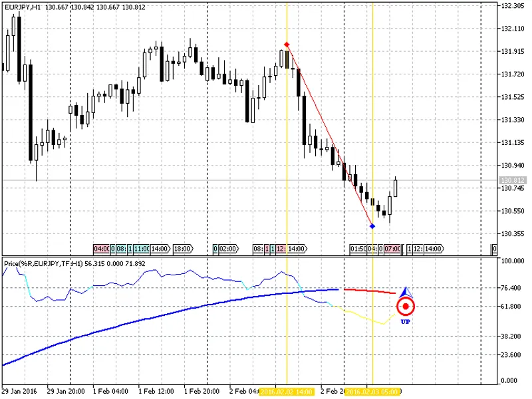Select the blue diamond trendline end anchor
This screenshot has height=399, width=532.
tap(372, 226)
